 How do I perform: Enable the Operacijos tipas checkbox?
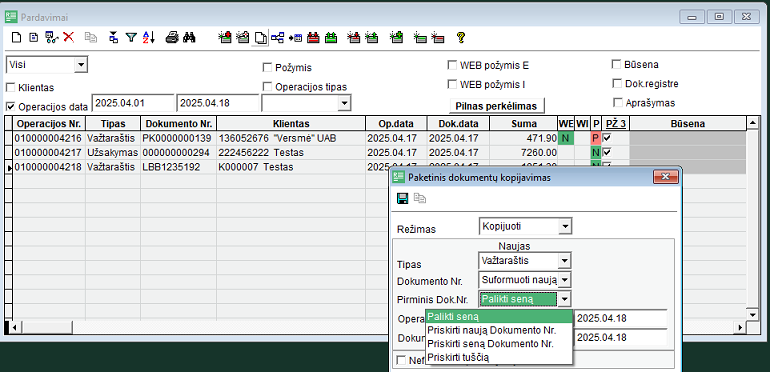[268, 86]
